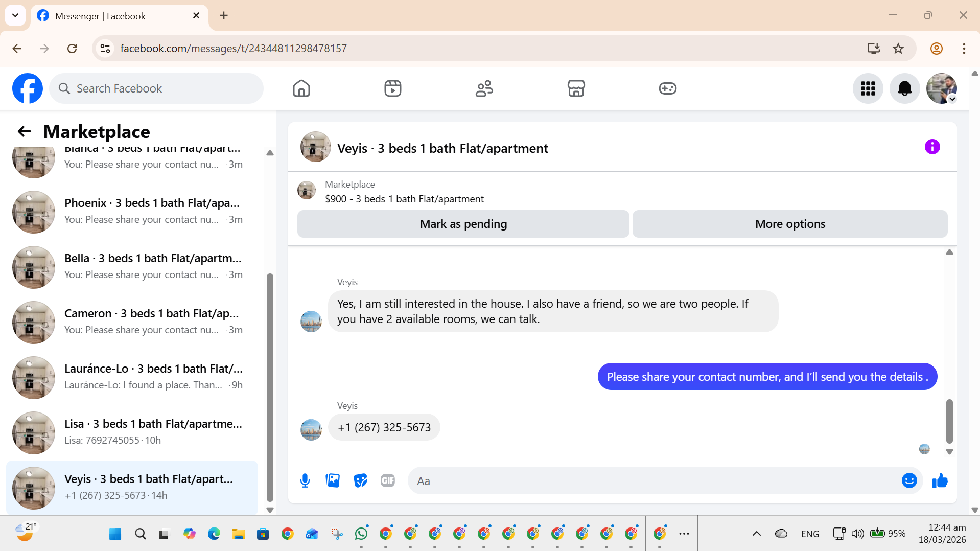Reload the Messenger page
The height and width of the screenshot is (551, 980).
coord(72,49)
